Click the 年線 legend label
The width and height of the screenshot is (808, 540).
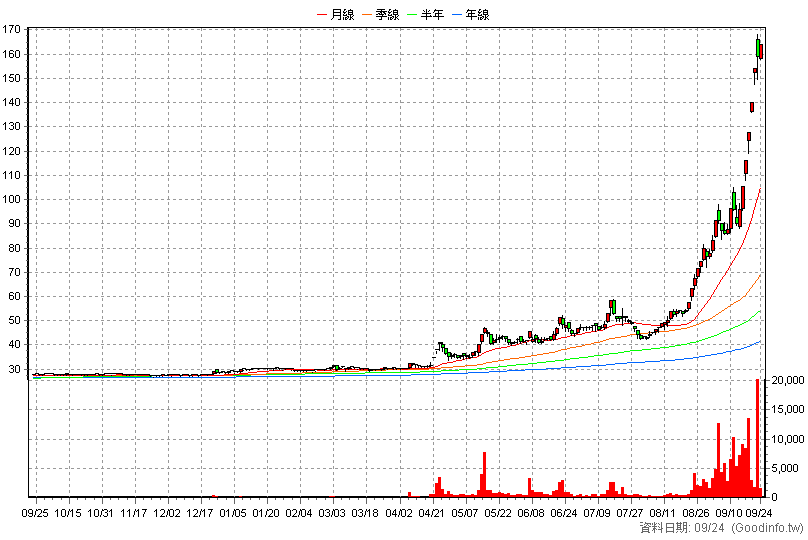[x=477, y=14]
